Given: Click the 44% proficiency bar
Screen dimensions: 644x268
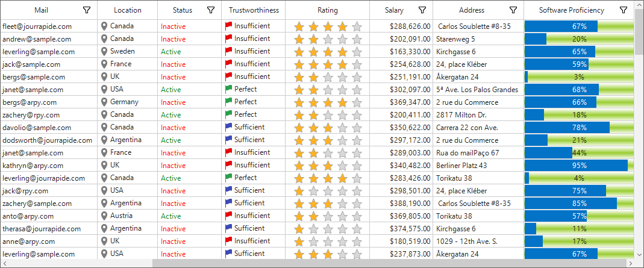Looking at the screenshot, I should 579,153.
